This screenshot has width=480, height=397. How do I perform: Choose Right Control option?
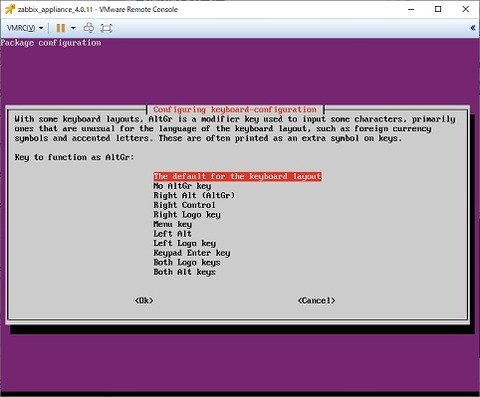click(184, 205)
